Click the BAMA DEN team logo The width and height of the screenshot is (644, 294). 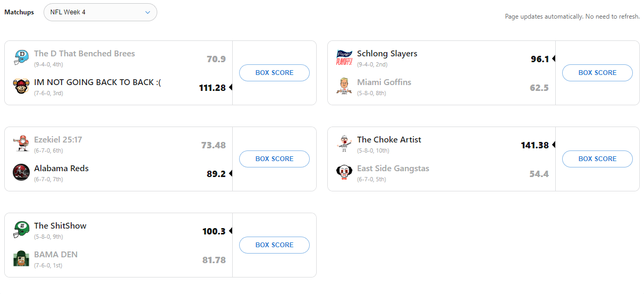pyautogui.click(x=21, y=258)
